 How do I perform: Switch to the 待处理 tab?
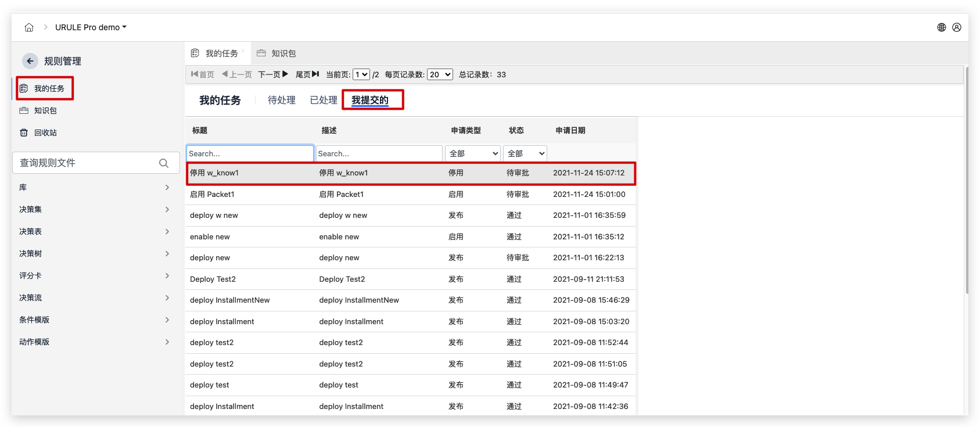(x=281, y=100)
